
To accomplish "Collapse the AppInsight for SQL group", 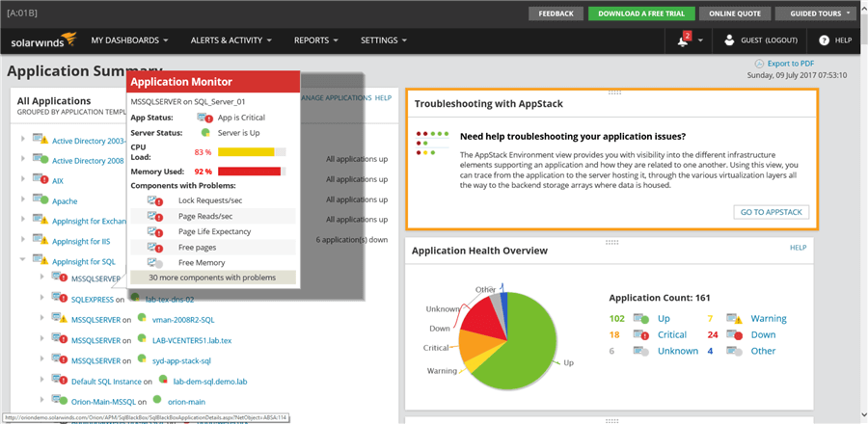I will pyautogui.click(x=23, y=259).
